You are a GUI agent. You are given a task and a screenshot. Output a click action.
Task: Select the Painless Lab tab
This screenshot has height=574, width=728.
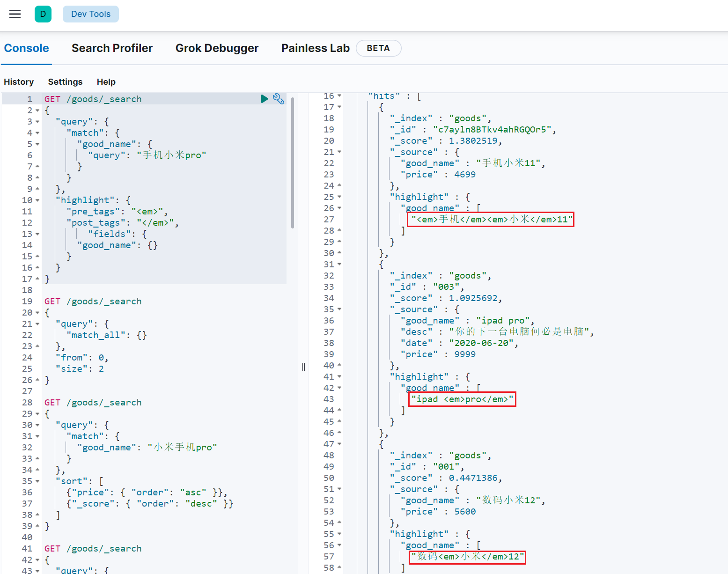click(x=315, y=48)
